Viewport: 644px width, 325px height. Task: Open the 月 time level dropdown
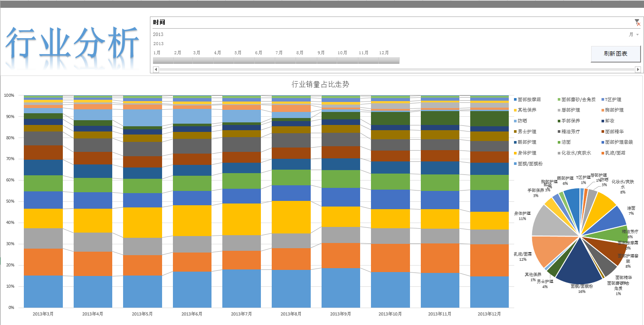(x=634, y=35)
